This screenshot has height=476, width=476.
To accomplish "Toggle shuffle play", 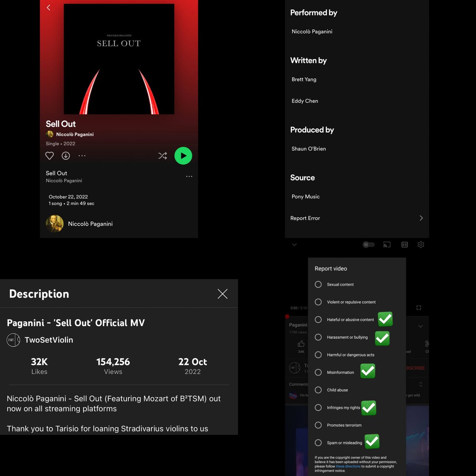I will pyautogui.click(x=163, y=155).
